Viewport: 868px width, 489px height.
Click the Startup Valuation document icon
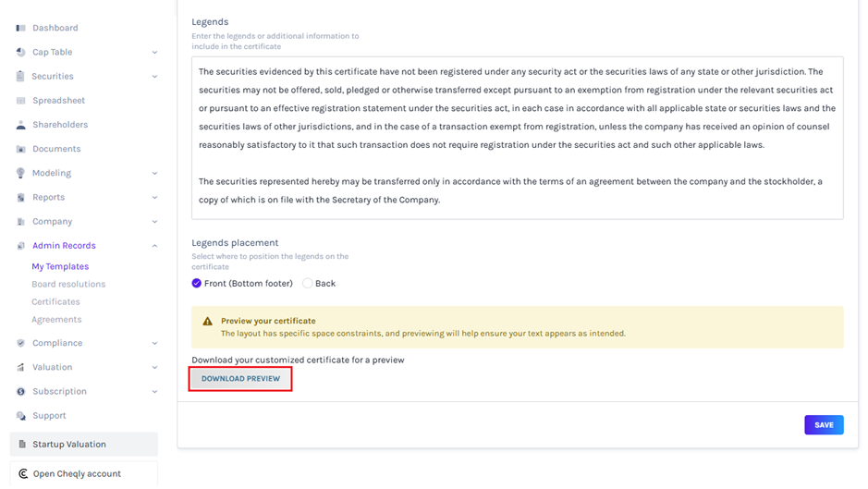tap(22, 445)
